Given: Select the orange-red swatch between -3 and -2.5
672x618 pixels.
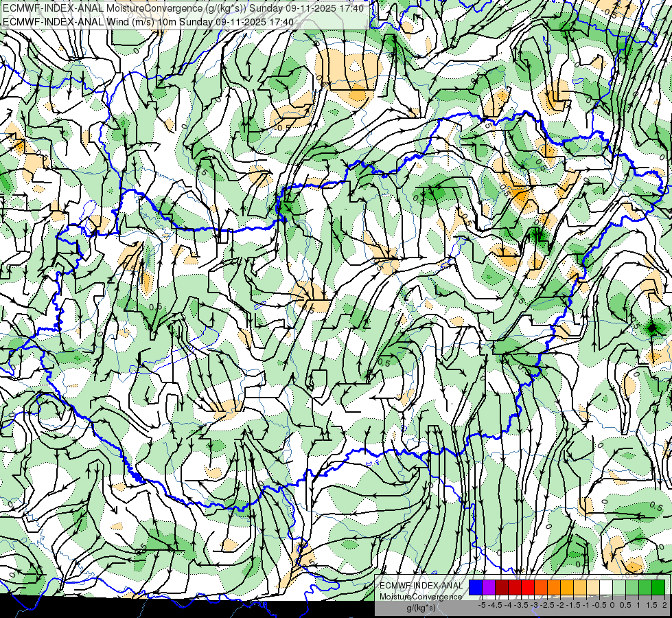Looking at the screenshot, I should pos(542,587).
